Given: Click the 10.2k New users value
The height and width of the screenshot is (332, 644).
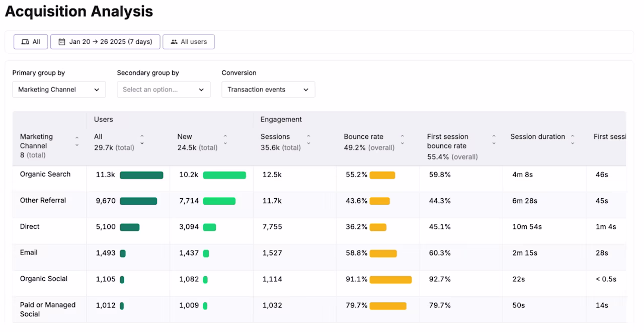Looking at the screenshot, I should [x=189, y=175].
